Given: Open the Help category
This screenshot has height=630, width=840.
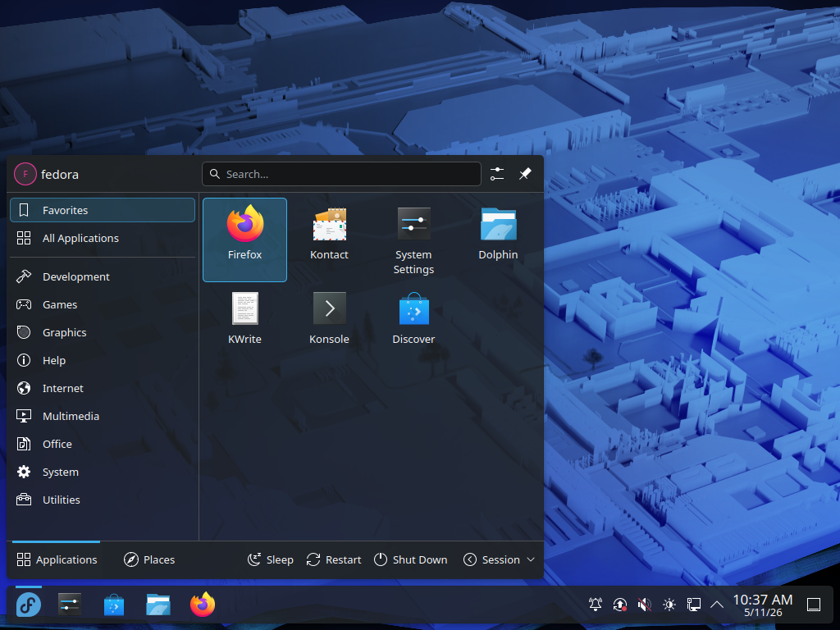Looking at the screenshot, I should pyautogui.click(x=103, y=360).
